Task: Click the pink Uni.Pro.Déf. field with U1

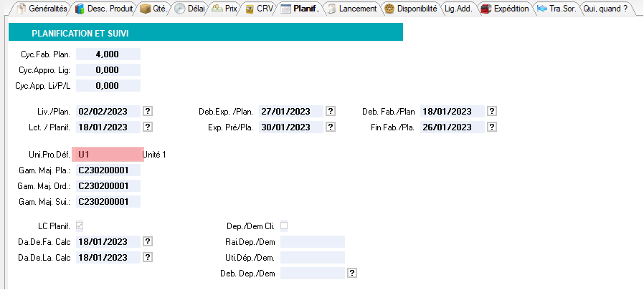Action: [108, 154]
